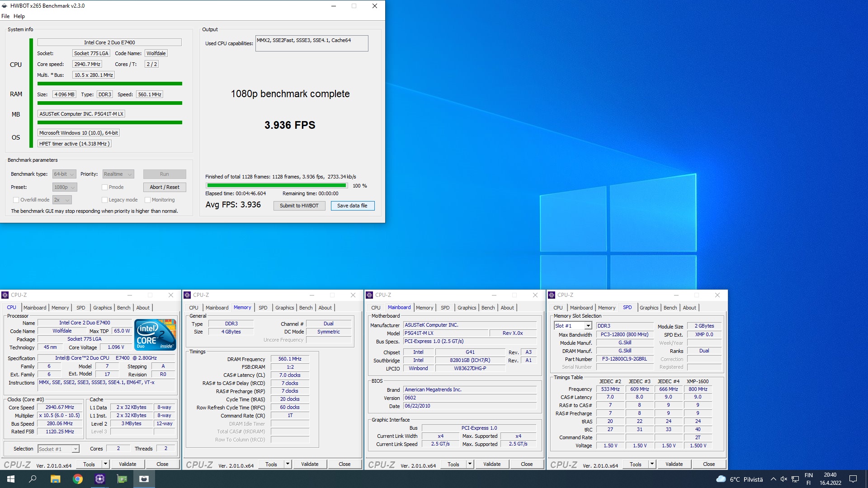Click Abort / Reset button

165,187
